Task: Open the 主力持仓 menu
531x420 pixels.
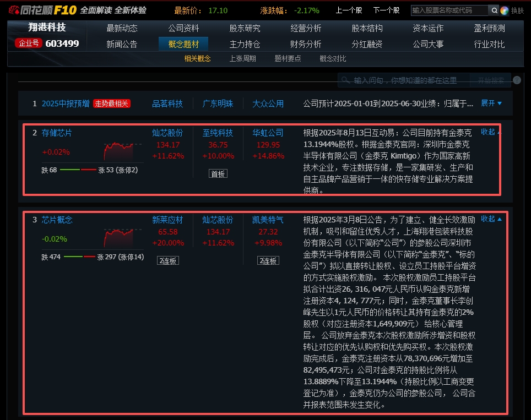Action: [245, 44]
